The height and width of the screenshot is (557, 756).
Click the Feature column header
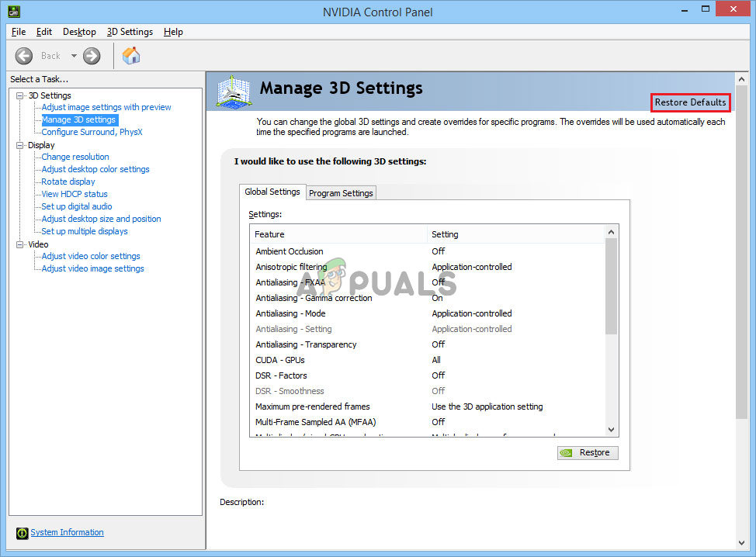[x=338, y=234]
